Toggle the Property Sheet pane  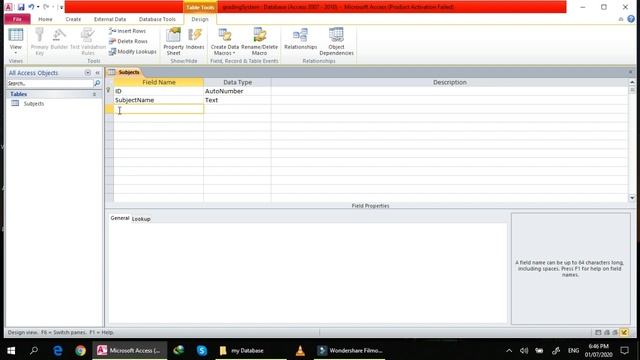[x=173, y=41]
